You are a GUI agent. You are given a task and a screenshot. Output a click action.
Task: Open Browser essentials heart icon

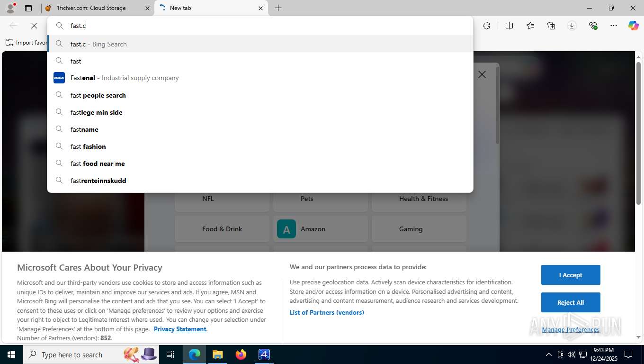coord(593,26)
